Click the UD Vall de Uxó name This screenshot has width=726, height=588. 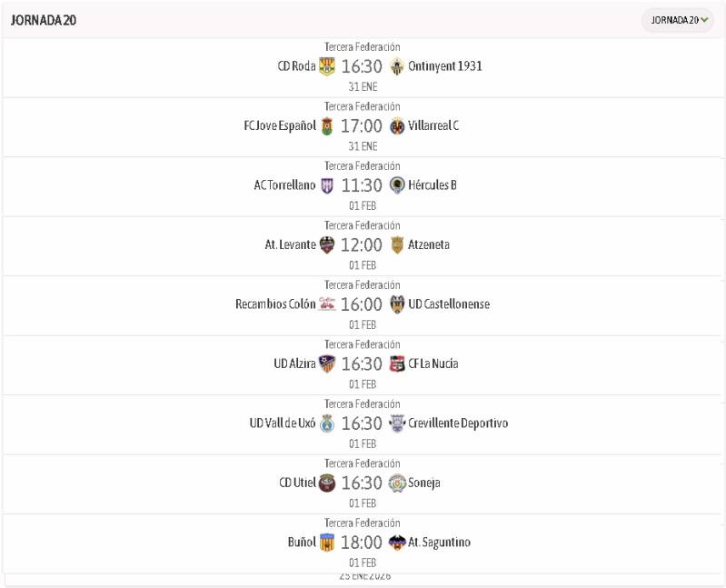click(283, 424)
